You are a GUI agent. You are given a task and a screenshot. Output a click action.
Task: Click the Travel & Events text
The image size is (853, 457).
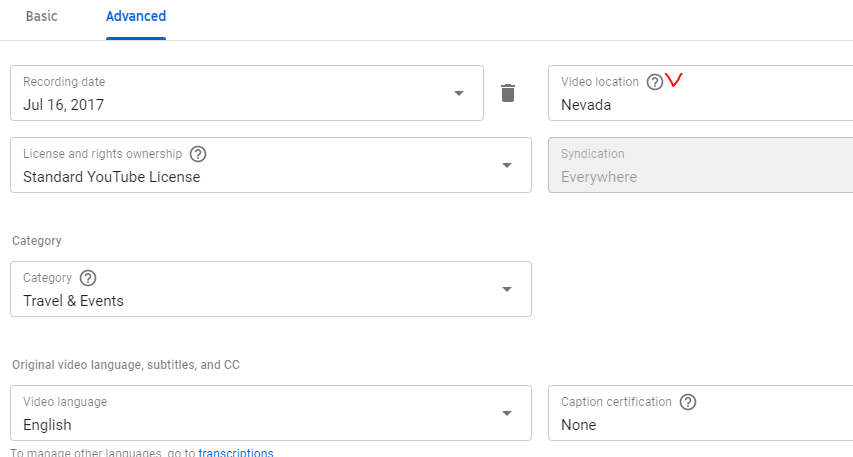click(73, 301)
